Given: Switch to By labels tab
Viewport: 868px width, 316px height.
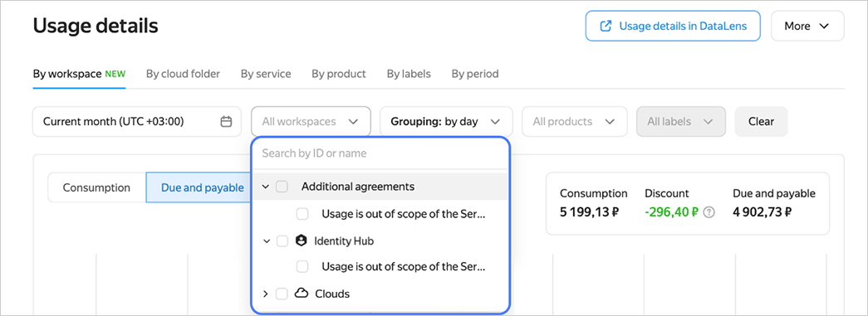Looking at the screenshot, I should pos(409,74).
